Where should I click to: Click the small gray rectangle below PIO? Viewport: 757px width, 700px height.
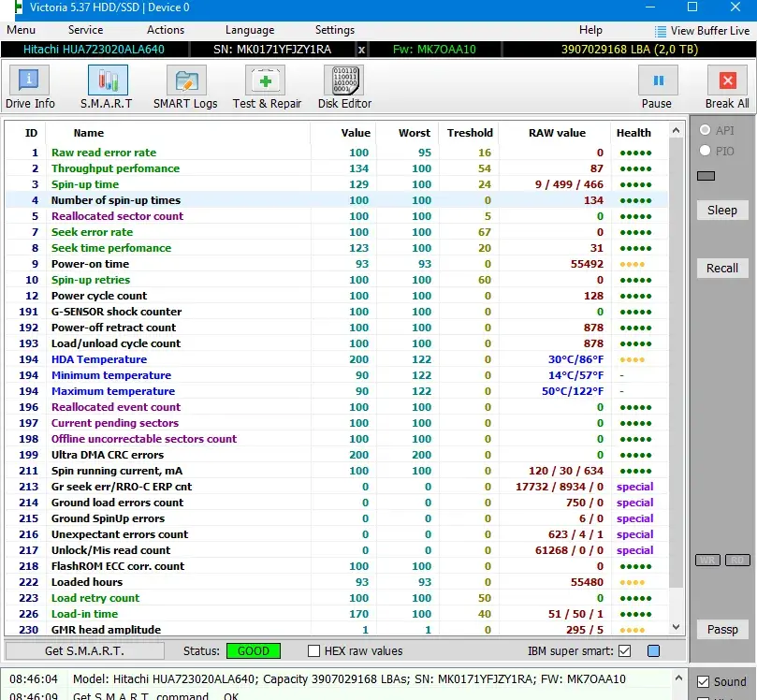[706, 176]
